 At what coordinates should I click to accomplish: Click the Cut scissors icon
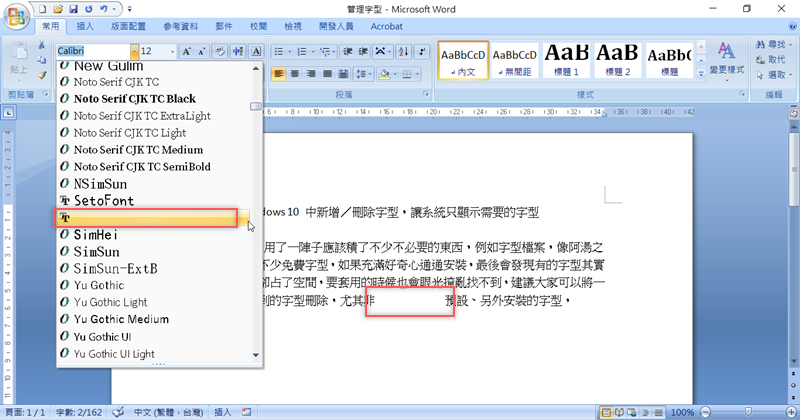click(42, 46)
